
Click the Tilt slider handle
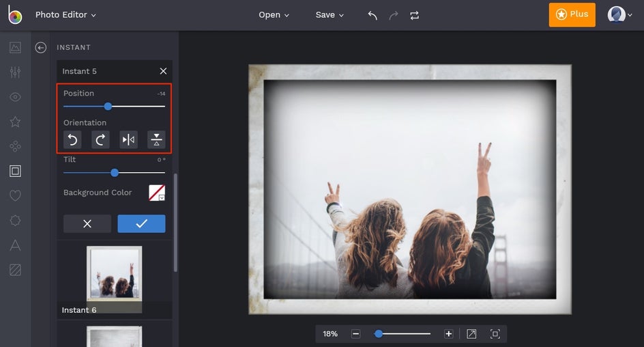coord(115,173)
